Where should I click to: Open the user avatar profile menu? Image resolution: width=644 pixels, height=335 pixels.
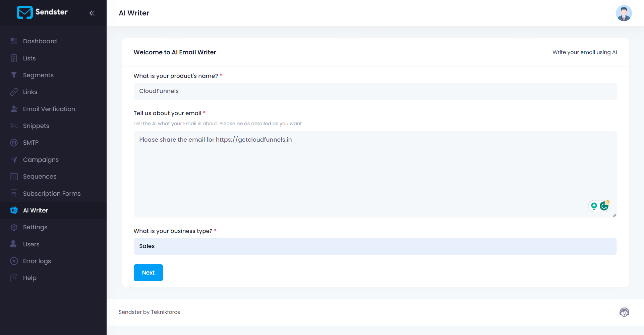point(624,13)
